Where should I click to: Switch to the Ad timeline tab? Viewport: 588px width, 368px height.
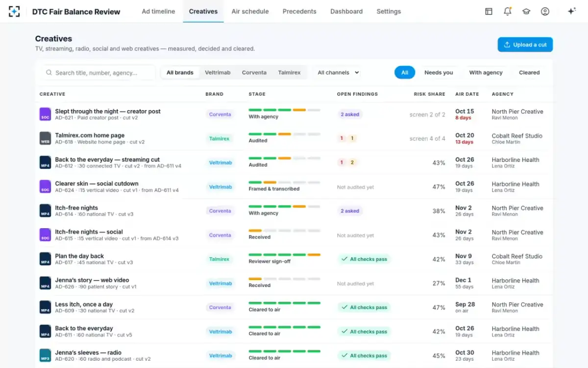pos(158,11)
